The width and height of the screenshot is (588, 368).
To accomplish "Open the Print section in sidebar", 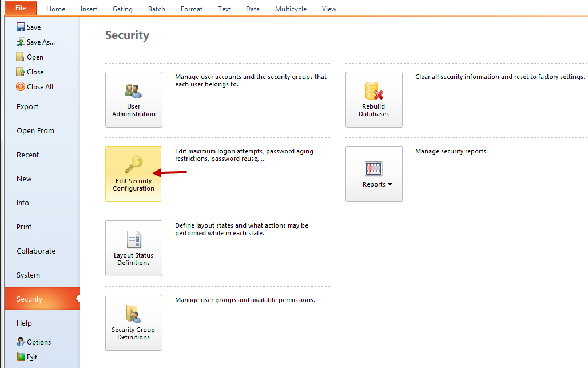I will (24, 227).
